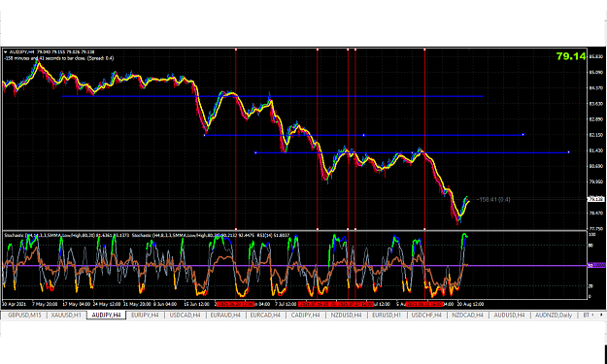Open the EURCAD,H4 chart tab

click(x=265, y=315)
